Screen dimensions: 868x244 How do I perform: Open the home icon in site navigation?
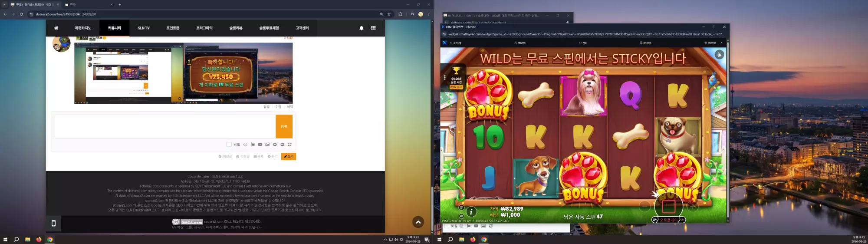[56, 28]
